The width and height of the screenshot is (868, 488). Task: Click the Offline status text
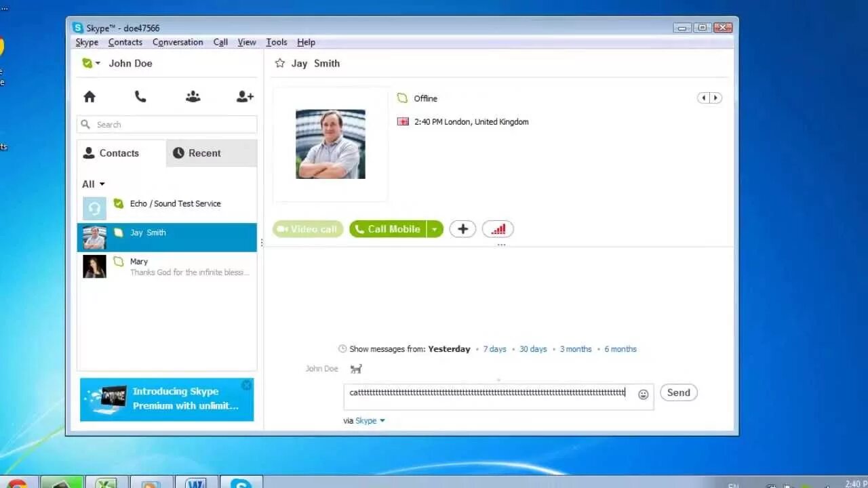[426, 98]
